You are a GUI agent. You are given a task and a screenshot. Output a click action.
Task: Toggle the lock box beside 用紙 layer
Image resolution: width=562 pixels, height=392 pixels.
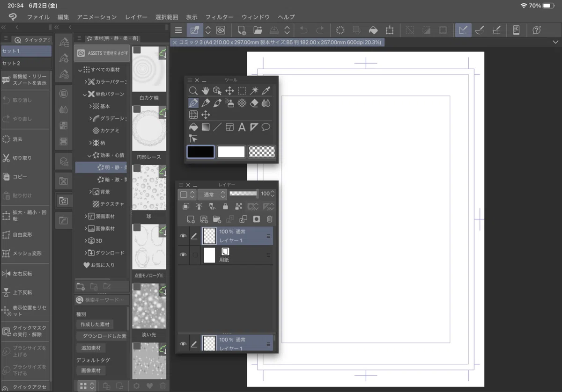[195, 255]
